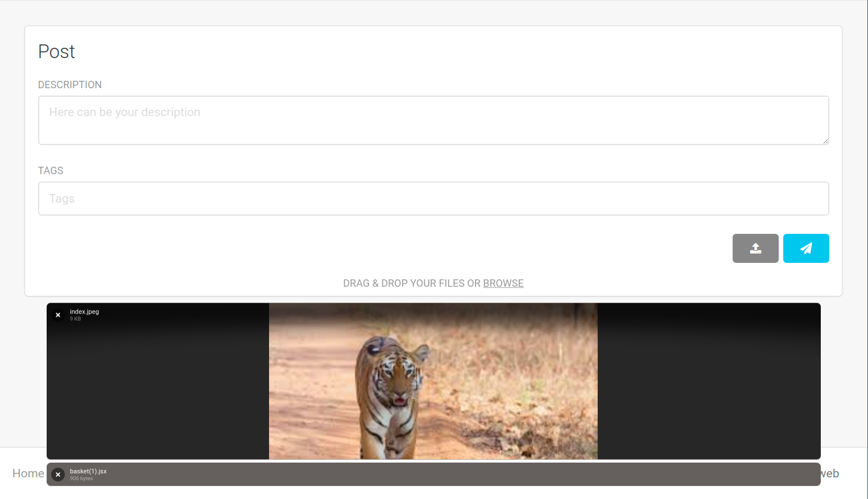Viewport: 868px width, 499px height.
Task: Click the index.jpeg file name label
Action: point(84,312)
